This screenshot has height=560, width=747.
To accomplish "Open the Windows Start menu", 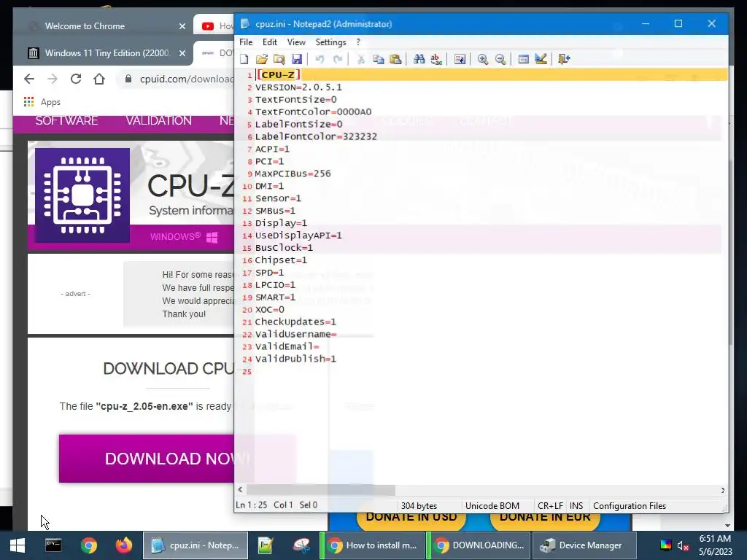I will coord(18,545).
